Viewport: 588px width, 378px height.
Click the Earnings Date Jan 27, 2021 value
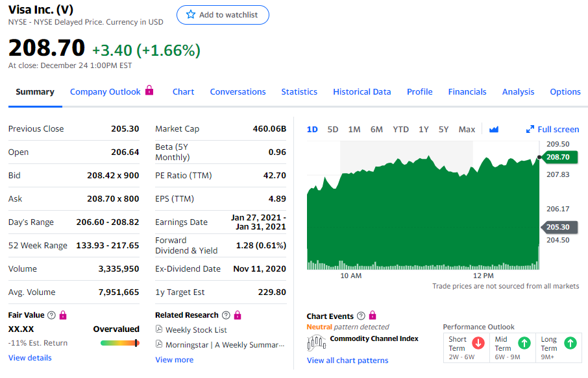tap(258, 222)
